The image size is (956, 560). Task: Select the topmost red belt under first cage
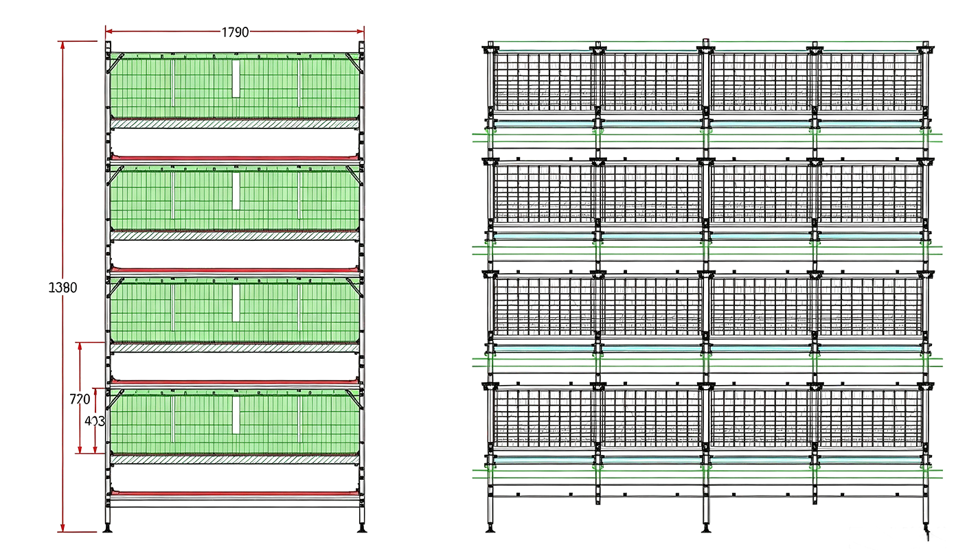tap(235, 158)
